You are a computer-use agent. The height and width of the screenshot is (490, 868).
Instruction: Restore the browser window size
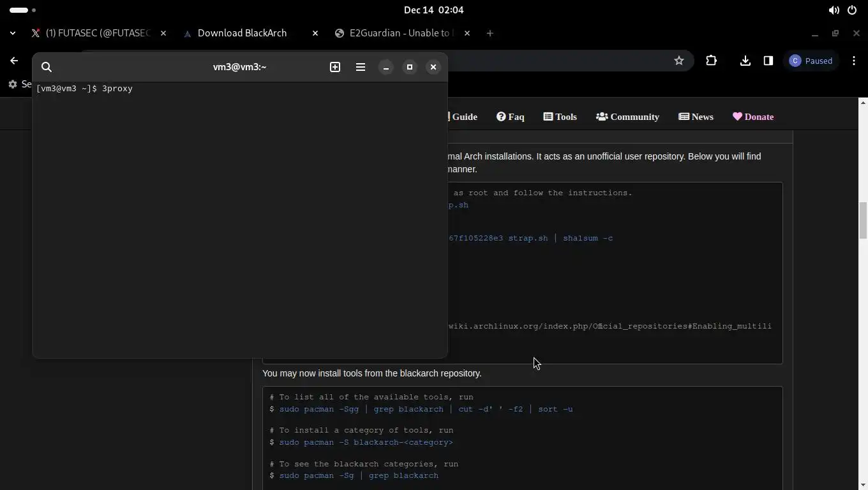835,33
